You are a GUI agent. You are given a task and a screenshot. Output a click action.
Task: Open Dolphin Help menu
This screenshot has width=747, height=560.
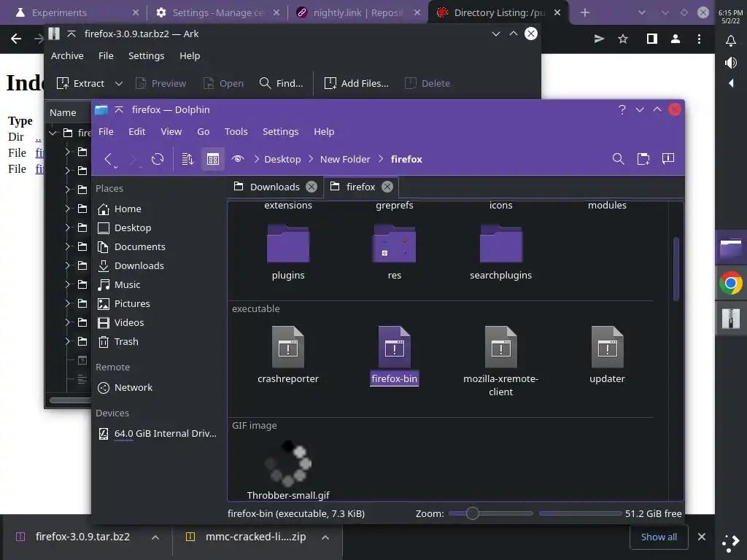[324, 131]
